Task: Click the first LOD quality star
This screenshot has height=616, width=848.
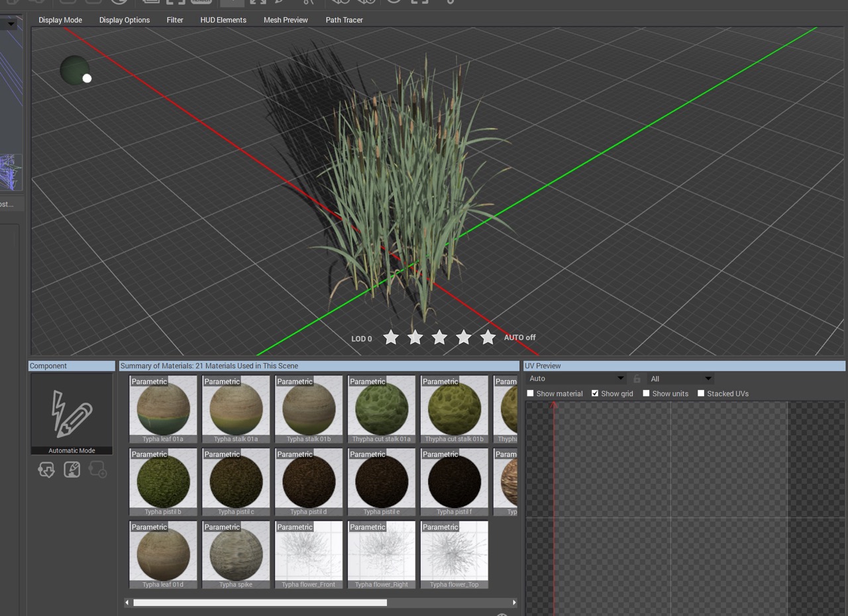Action: (391, 337)
